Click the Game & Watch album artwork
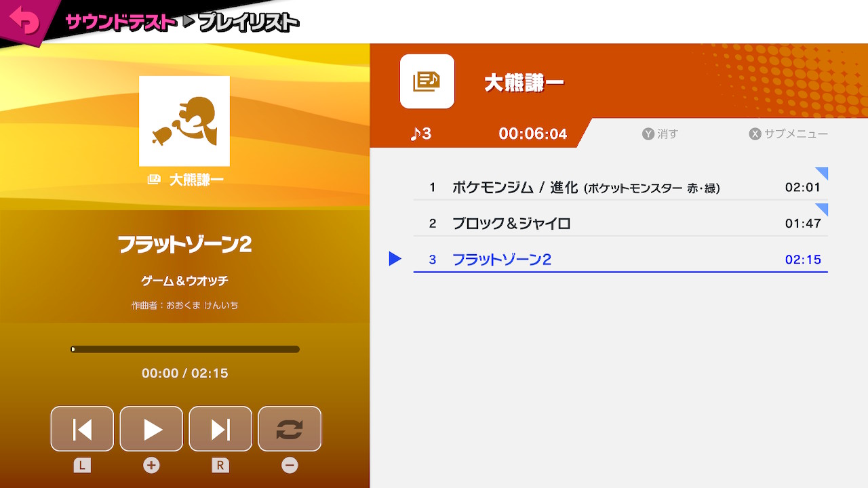Viewport: 868px width, 488px height. [184, 121]
